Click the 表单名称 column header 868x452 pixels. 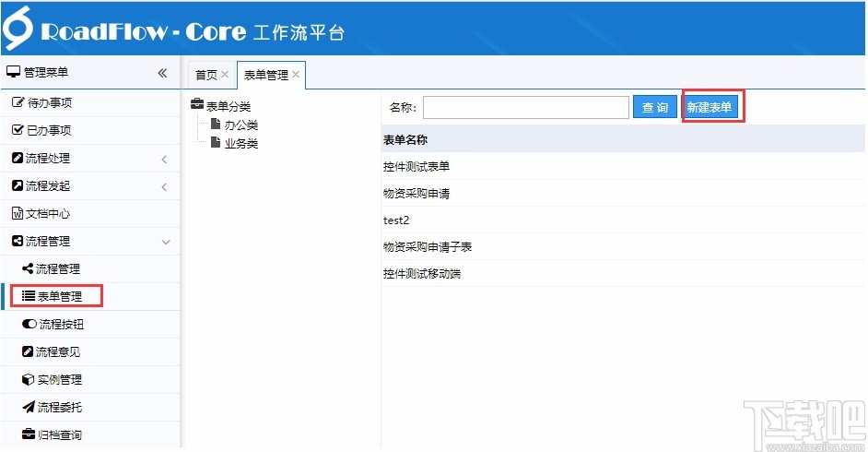click(405, 139)
